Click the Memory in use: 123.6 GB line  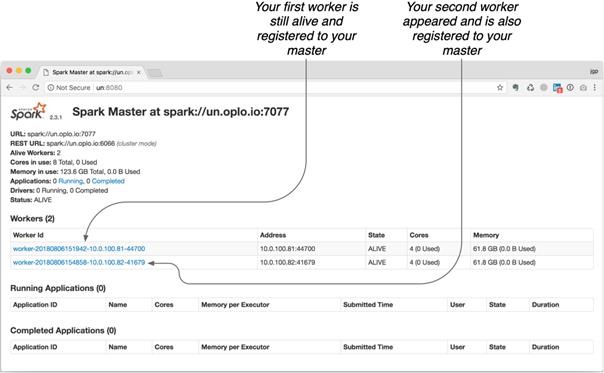[75, 171]
